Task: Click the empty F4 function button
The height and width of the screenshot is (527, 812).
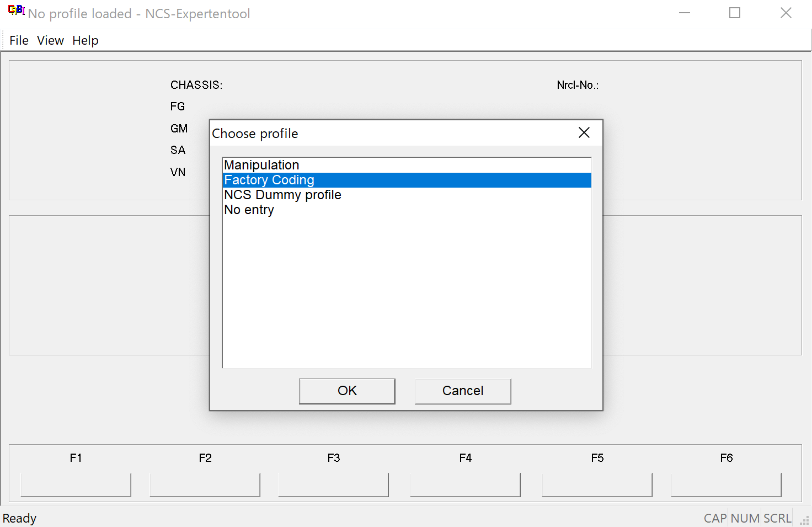Action: tap(465, 485)
